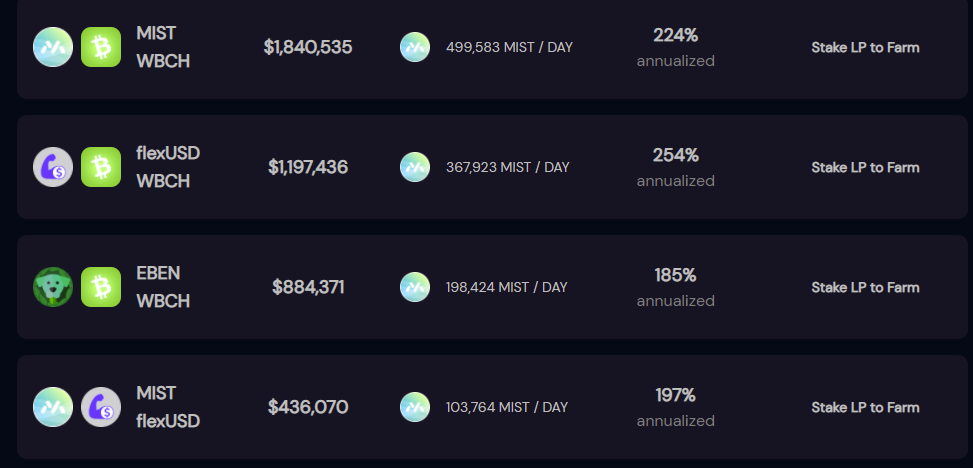
Task: Expand the MIST WBCH farm row
Action: (492, 48)
